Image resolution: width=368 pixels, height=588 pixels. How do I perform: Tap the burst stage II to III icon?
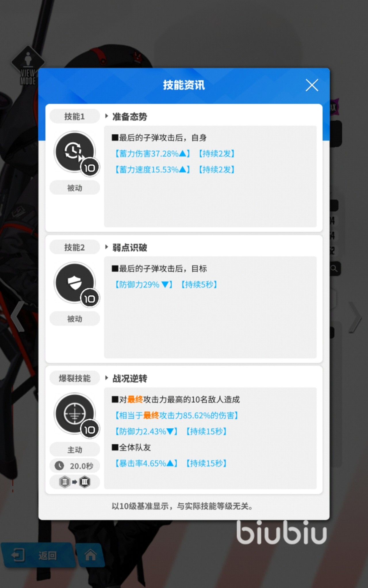[75, 482]
